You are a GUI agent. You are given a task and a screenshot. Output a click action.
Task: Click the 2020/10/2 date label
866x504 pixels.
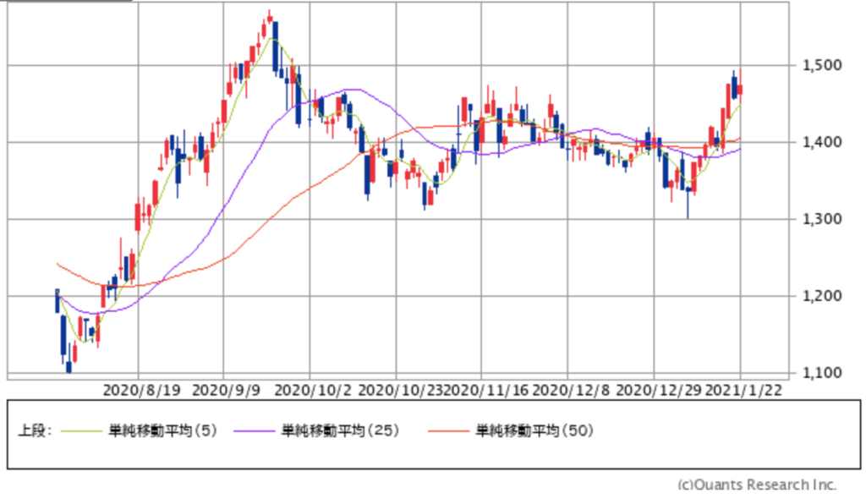pos(313,391)
